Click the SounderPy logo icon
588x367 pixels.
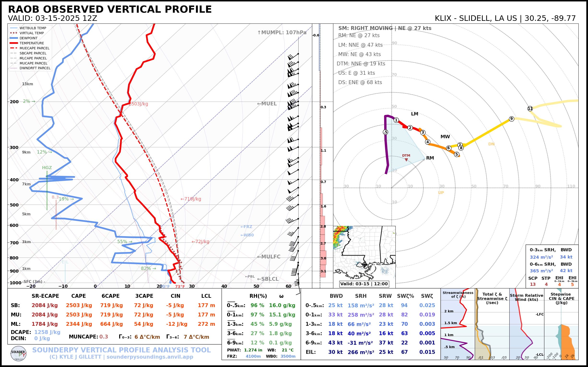18,353
